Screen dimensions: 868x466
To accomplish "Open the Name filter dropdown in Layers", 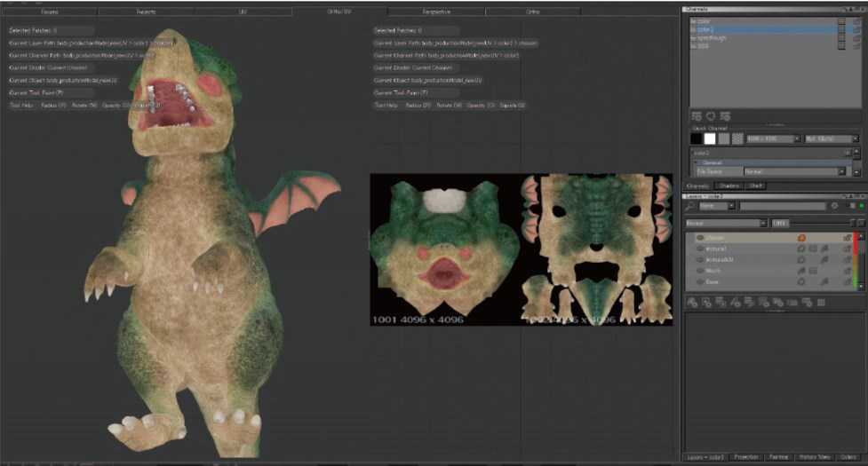I will [x=716, y=206].
